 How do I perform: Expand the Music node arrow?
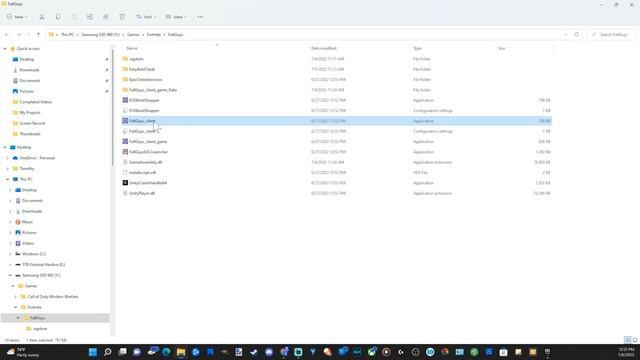pos(10,222)
